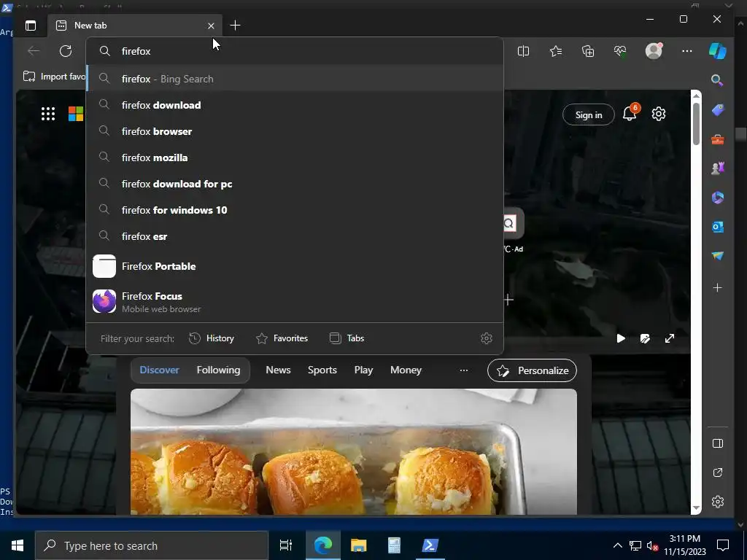Viewport: 747px width, 560px height.
Task: Toggle the sidebar visibility panel icon
Action: click(718, 443)
